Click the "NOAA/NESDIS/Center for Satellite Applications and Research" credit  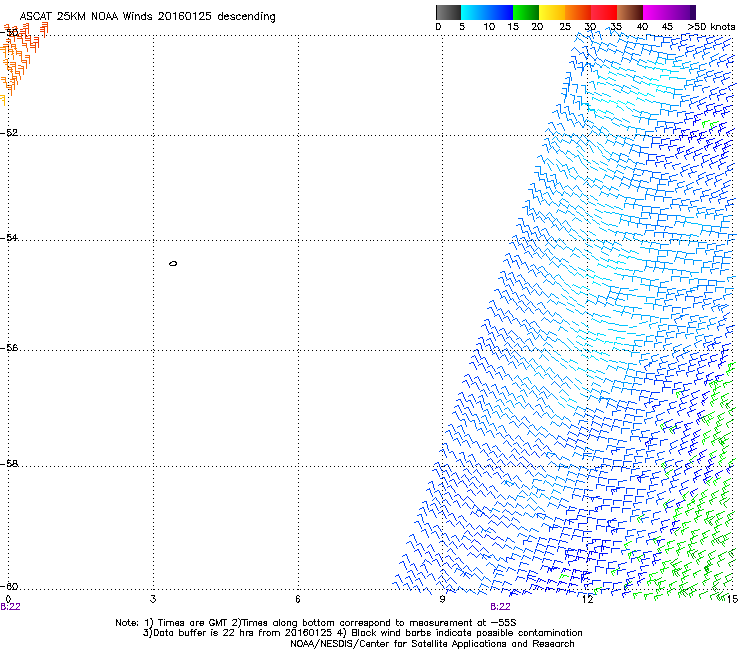432,644
